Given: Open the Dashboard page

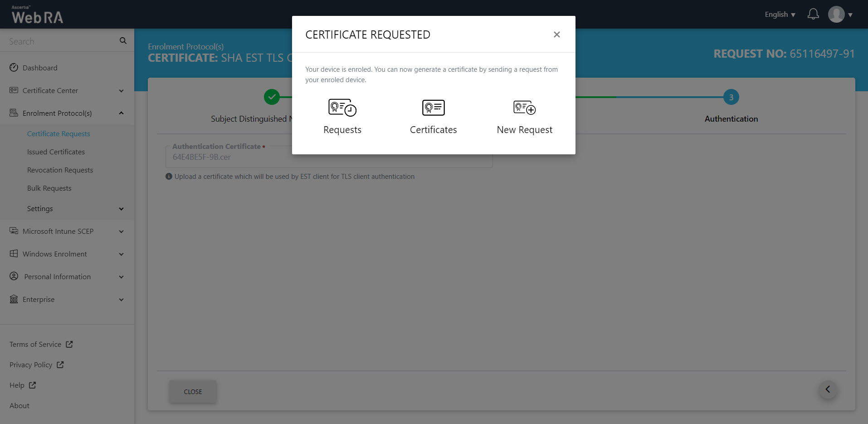Looking at the screenshot, I should [x=40, y=68].
